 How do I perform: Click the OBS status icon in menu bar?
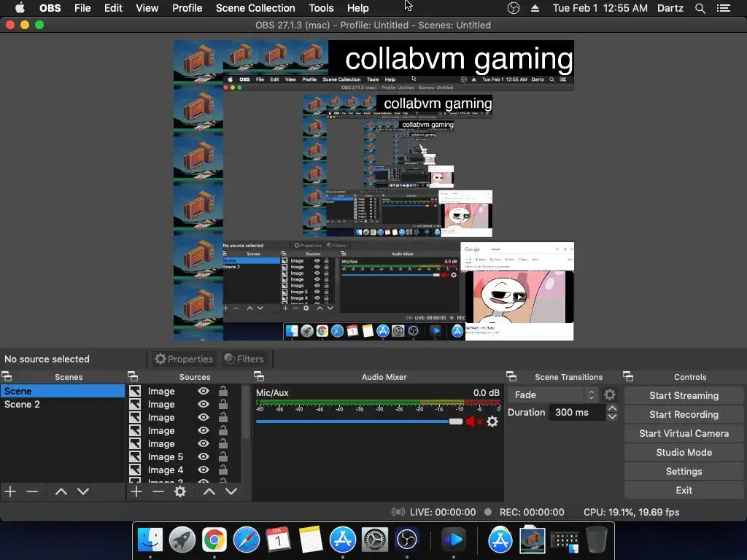514,8
